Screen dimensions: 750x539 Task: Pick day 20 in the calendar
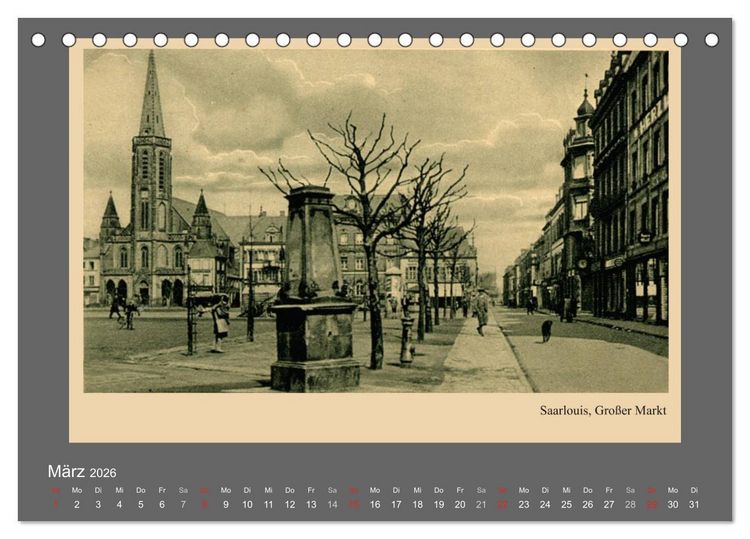[x=460, y=505]
